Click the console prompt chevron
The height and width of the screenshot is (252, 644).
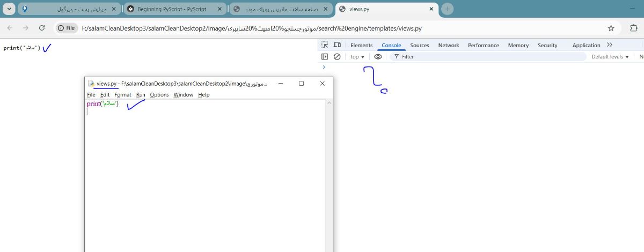(x=324, y=67)
